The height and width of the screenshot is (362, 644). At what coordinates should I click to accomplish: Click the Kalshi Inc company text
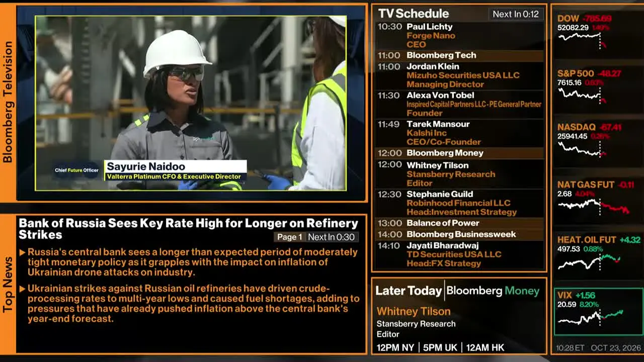(x=427, y=133)
